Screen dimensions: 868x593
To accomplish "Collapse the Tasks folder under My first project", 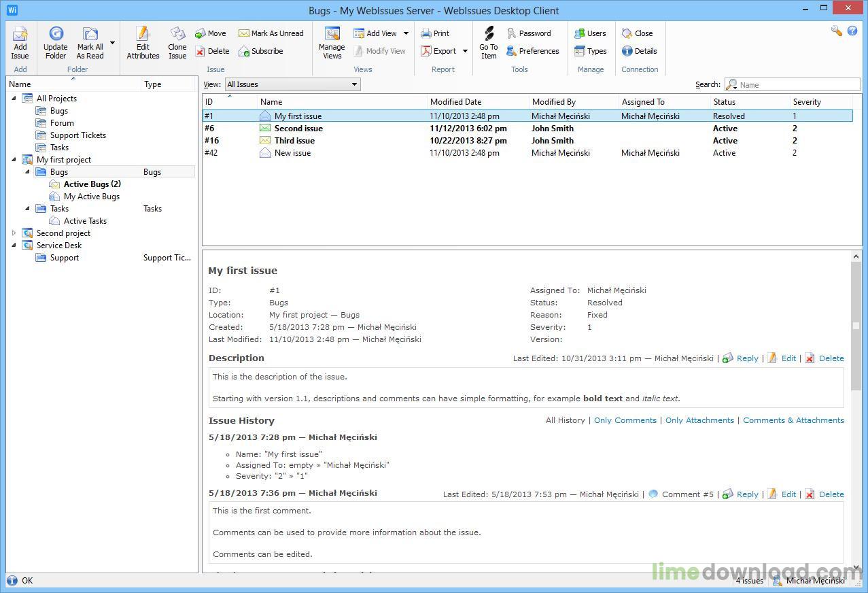I will (x=28, y=209).
